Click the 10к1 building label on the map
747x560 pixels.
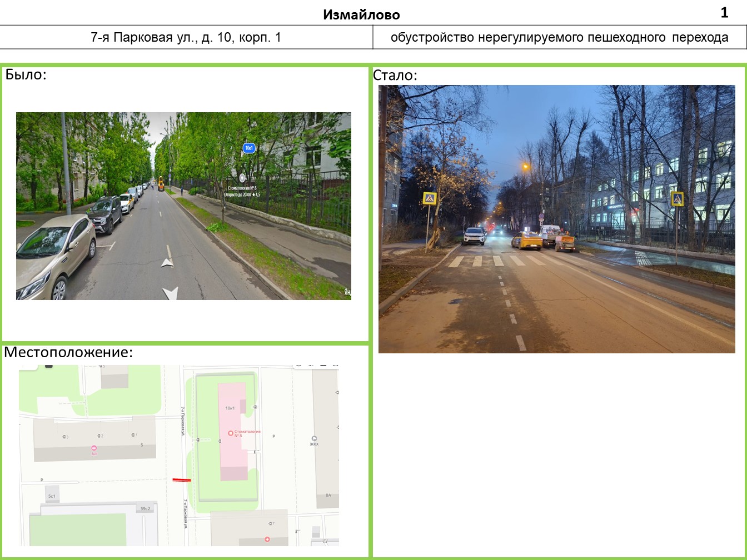coord(230,408)
